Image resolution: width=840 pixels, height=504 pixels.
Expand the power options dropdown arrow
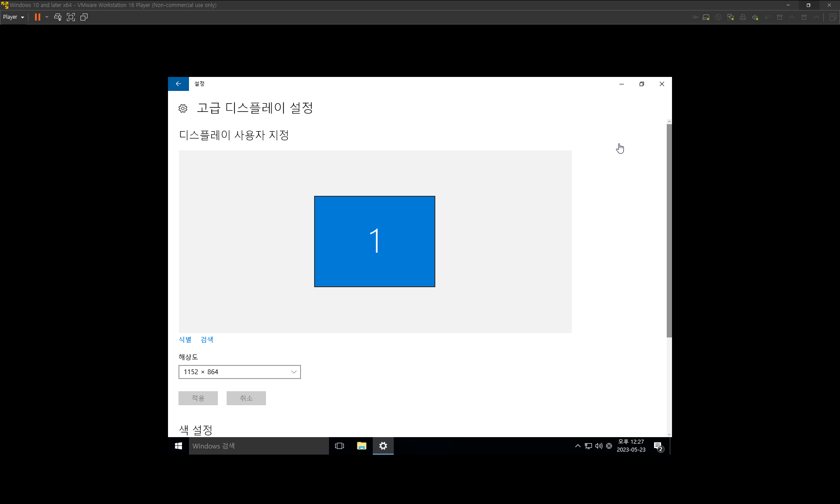47,17
